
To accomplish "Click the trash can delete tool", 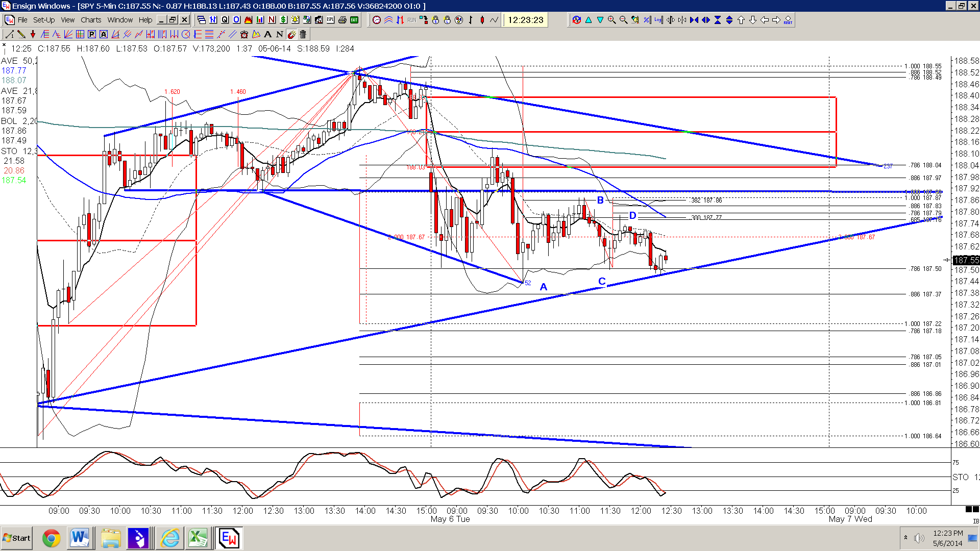I will [303, 34].
